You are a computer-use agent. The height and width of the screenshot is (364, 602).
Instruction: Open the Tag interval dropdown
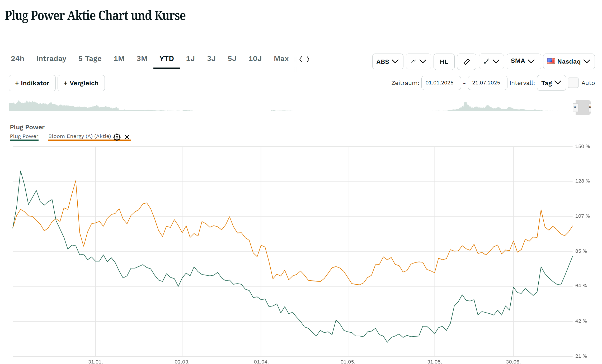(x=551, y=83)
